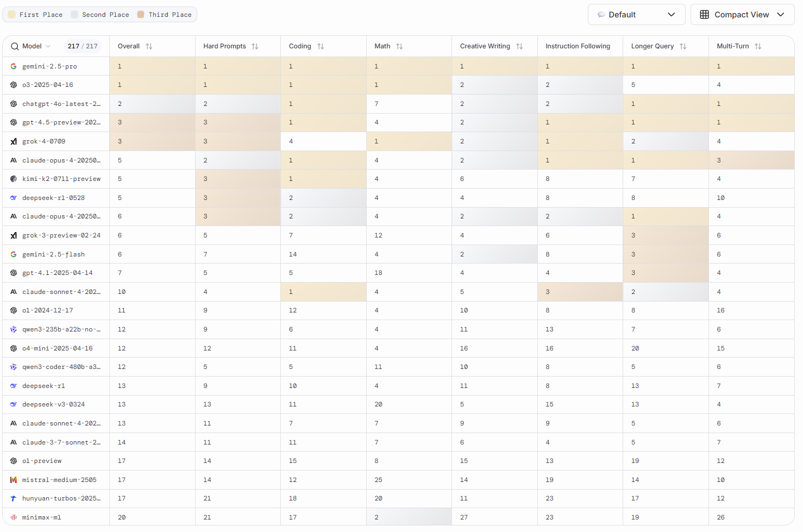Viewport: 803px width, 532px height.
Task: Click the gemini-2.5-flash model name
Action: point(53,254)
